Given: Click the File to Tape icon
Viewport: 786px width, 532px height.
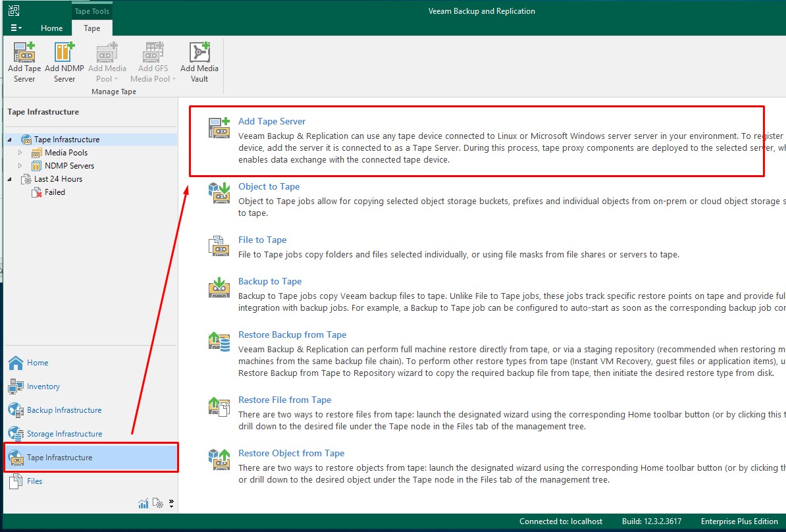Looking at the screenshot, I should [219, 246].
